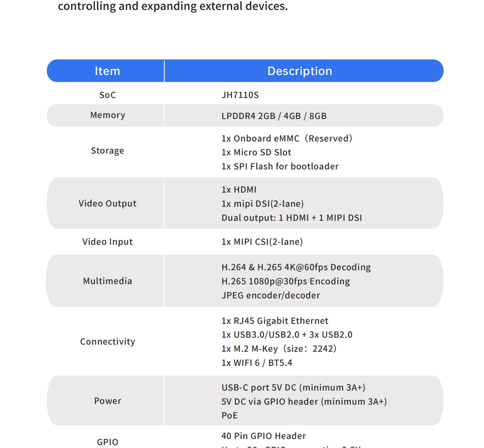Viewport: 484px width, 448px height.
Task: Click the 40 Pin GPIO Header text
Action: (264, 436)
